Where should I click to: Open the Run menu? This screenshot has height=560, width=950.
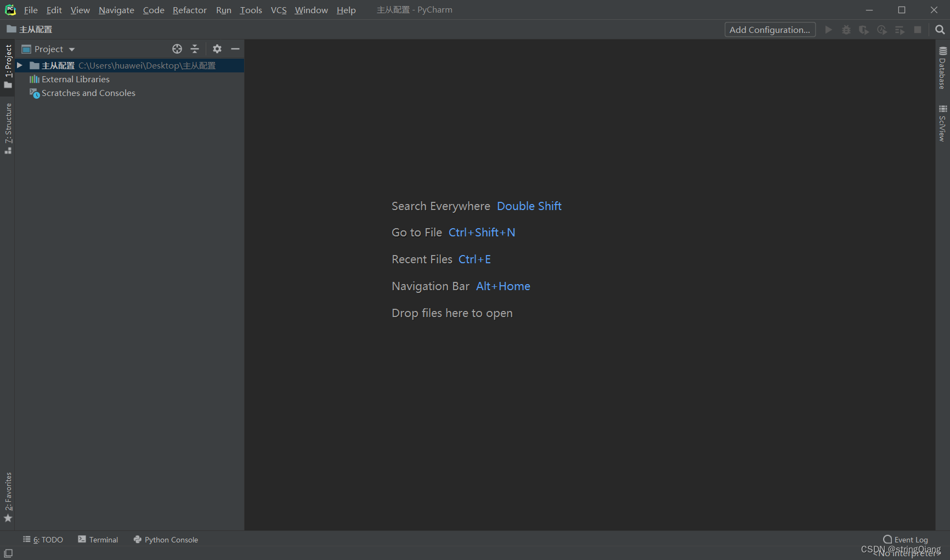224,10
